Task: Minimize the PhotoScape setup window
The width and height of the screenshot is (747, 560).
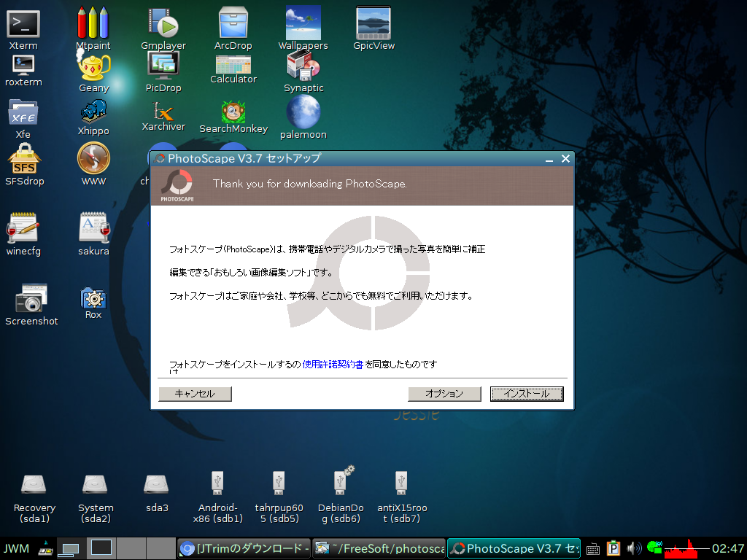Action: (x=549, y=159)
